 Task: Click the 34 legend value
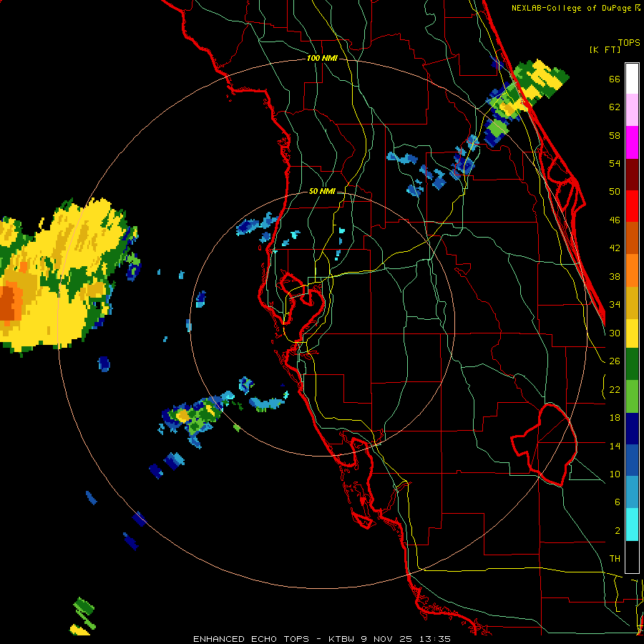pos(615,305)
